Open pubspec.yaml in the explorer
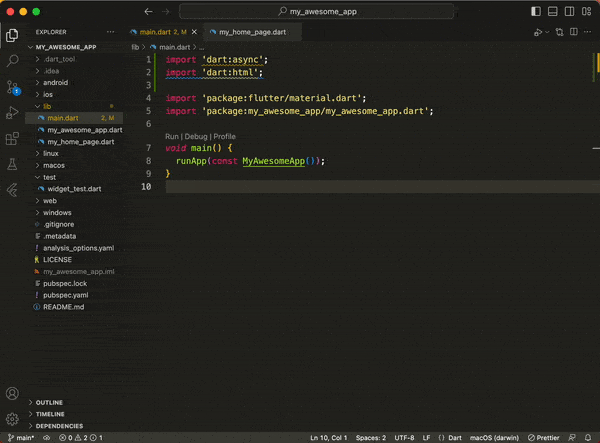The image size is (600, 443). (65, 295)
